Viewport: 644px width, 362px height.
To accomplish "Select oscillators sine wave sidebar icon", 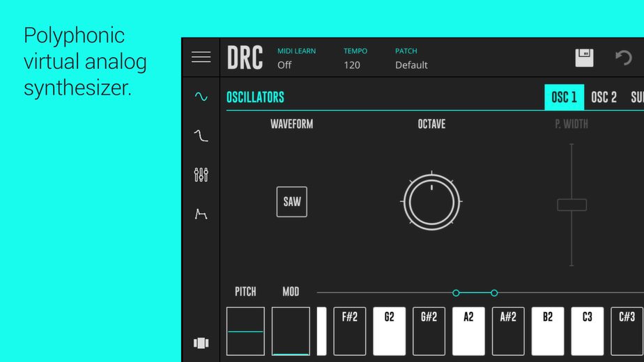I will 201,97.
